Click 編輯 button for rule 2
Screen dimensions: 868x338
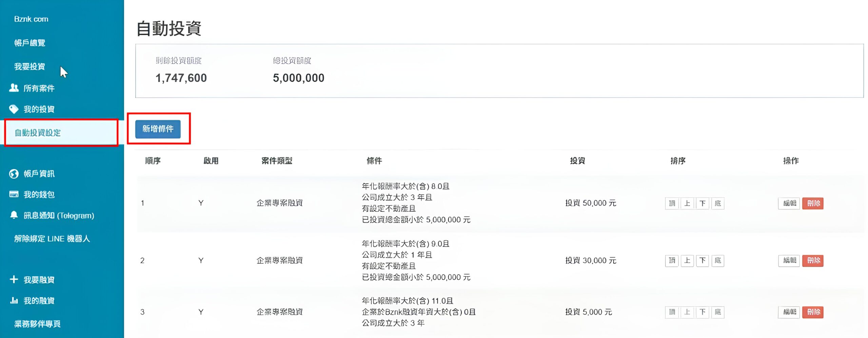click(789, 261)
